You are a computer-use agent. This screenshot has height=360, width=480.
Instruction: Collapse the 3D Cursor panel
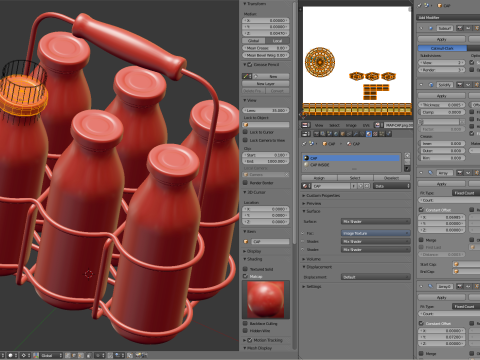click(245, 192)
